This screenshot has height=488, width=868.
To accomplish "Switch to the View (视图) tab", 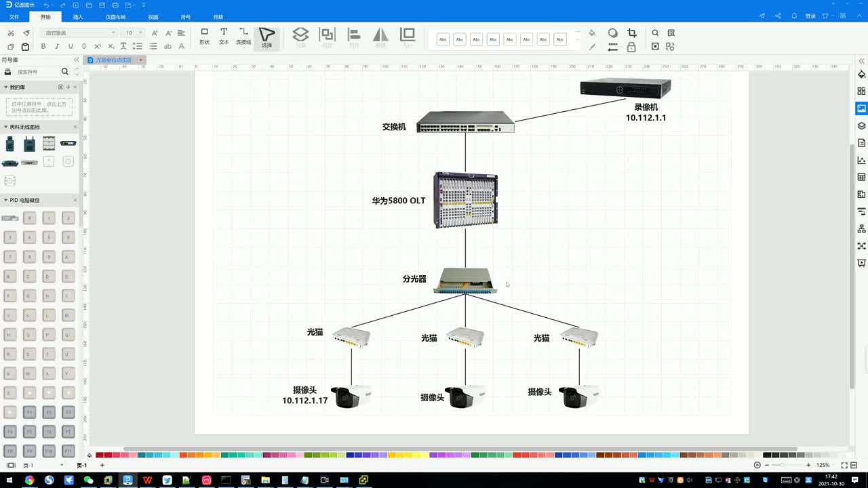I will [x=153, y=17].
